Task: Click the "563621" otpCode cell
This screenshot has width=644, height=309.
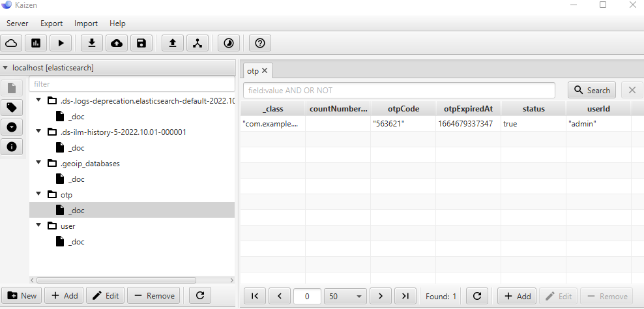Action: click(403, 124)
